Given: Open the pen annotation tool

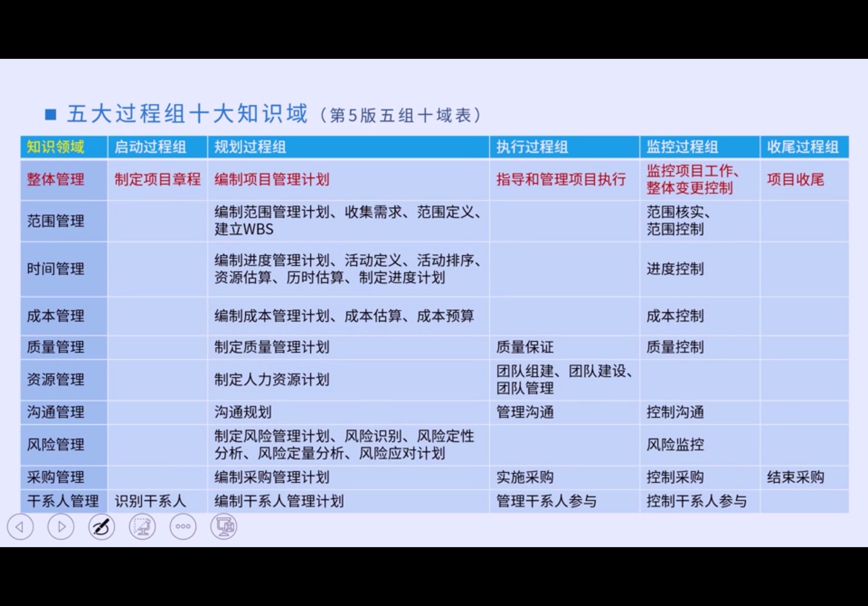Looking at the screenshot, I should coord(101,526).
